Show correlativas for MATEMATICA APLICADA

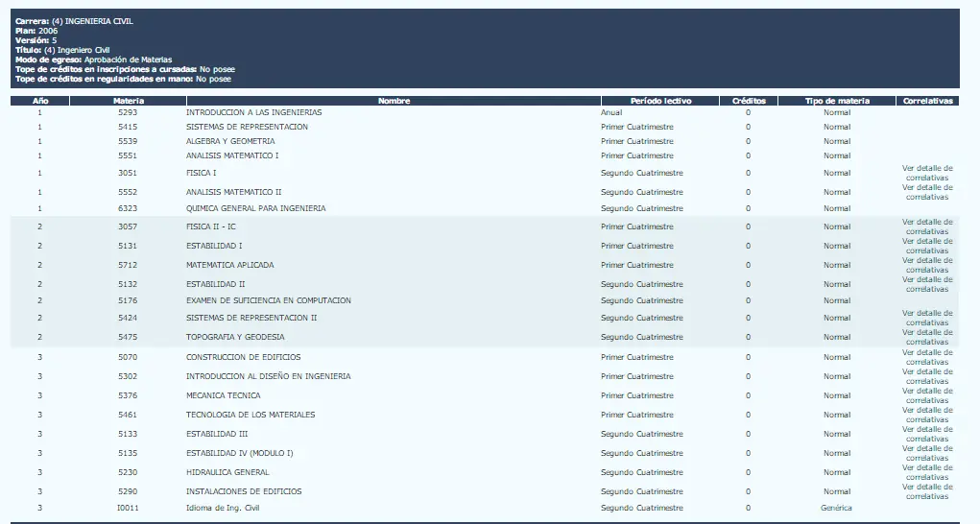[x=927, y=266]
